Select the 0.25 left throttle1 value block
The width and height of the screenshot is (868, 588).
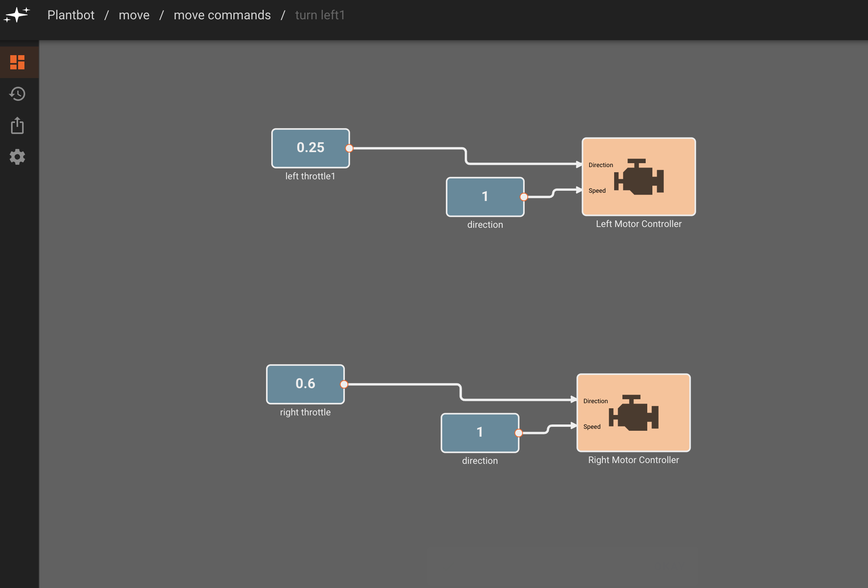[310, 148]
